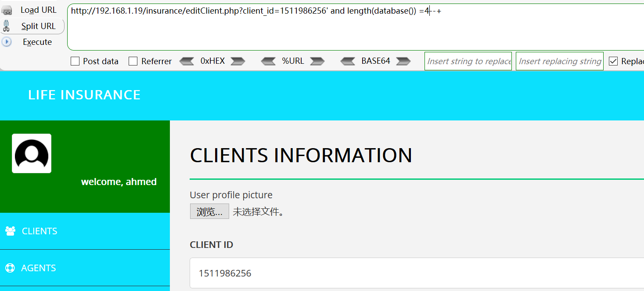Click the AGENTS lifebuoy icon

tap(10, 268)
